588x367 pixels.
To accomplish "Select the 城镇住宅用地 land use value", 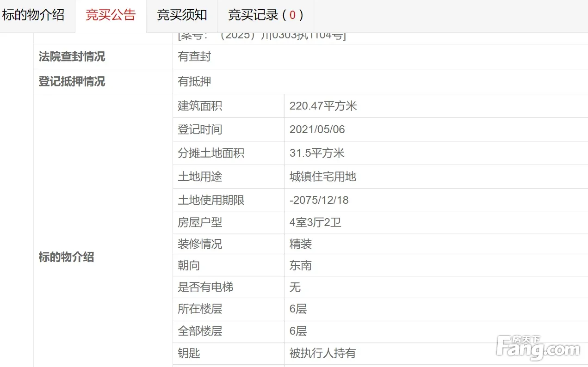I will (x=323, y=177).
